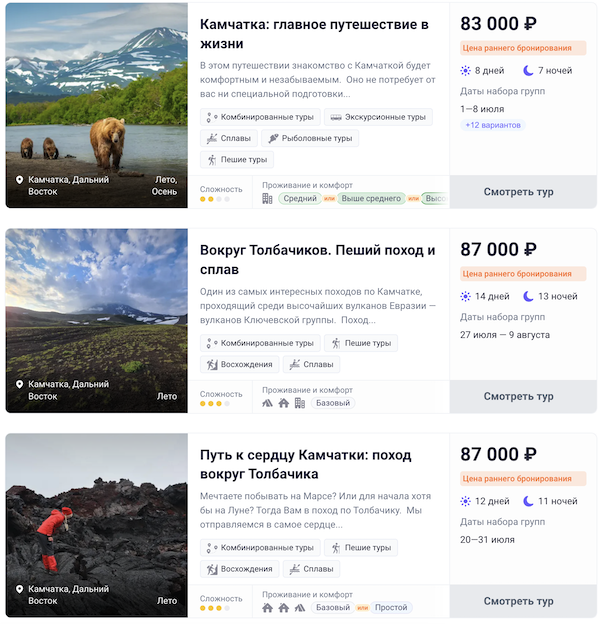This screenshot has width=600, height=624.
Task: Expand the +12 вариантов dates list
Action: [493, 125]
